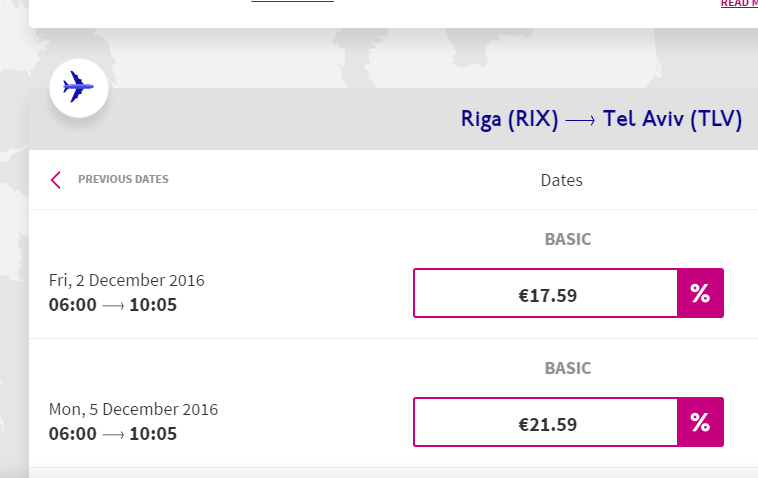Click the Tel Aviv (TLV) destination text
The height and width of the screenshot is (478, 758).
click(672, 120)
